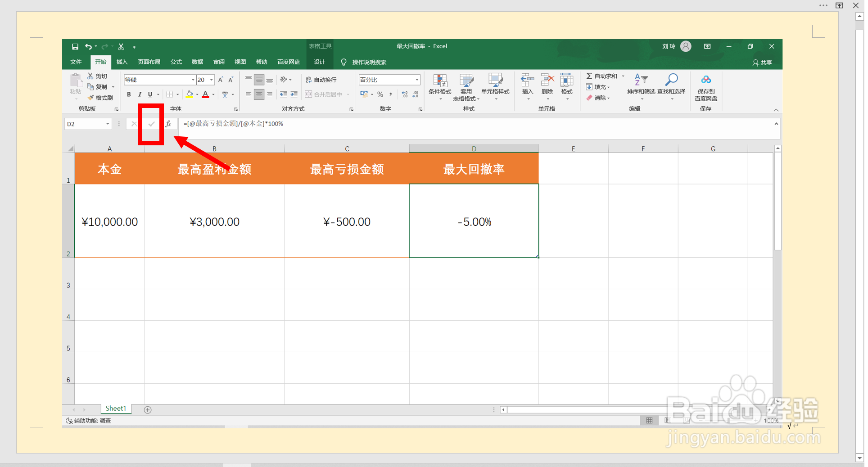Click 删除 in the cells group
The image size is (868, 467).
click(547, 87)
